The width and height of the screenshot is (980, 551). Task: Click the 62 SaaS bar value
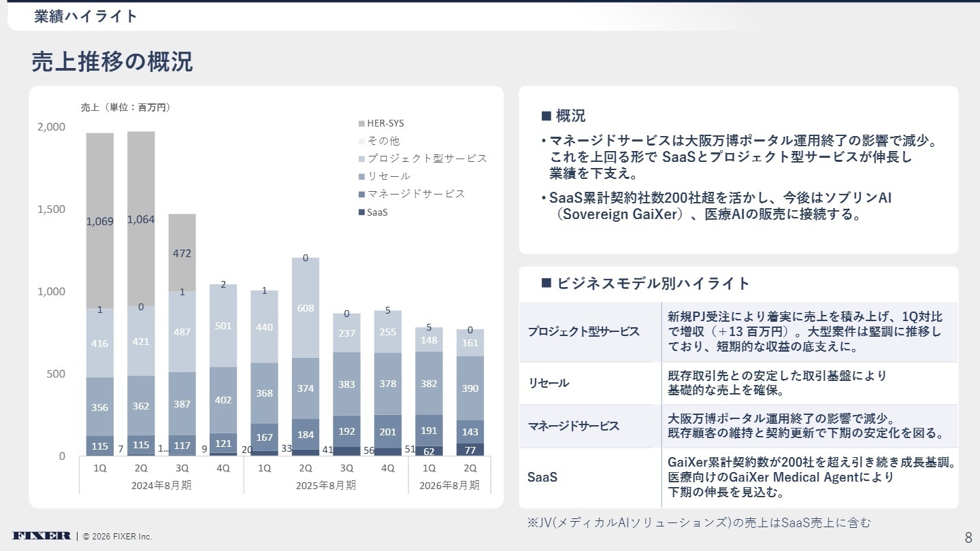click(x=429, y=451)
